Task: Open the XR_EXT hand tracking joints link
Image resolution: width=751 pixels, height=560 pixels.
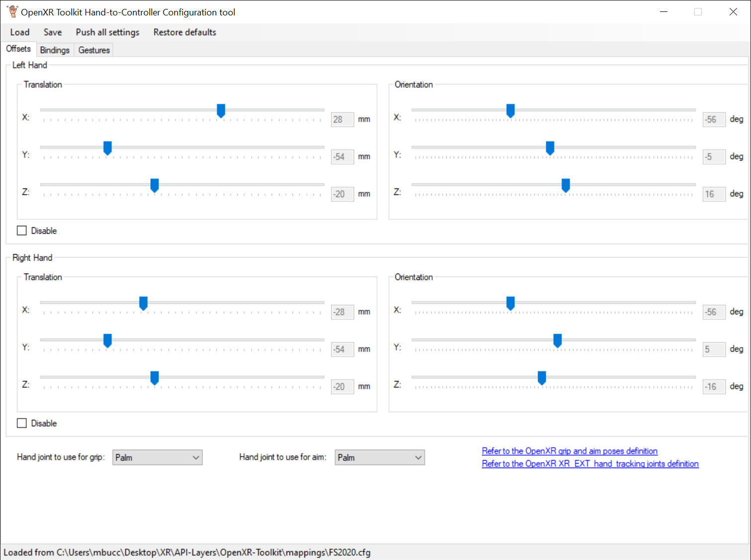Action: click(x=590, y=464)
